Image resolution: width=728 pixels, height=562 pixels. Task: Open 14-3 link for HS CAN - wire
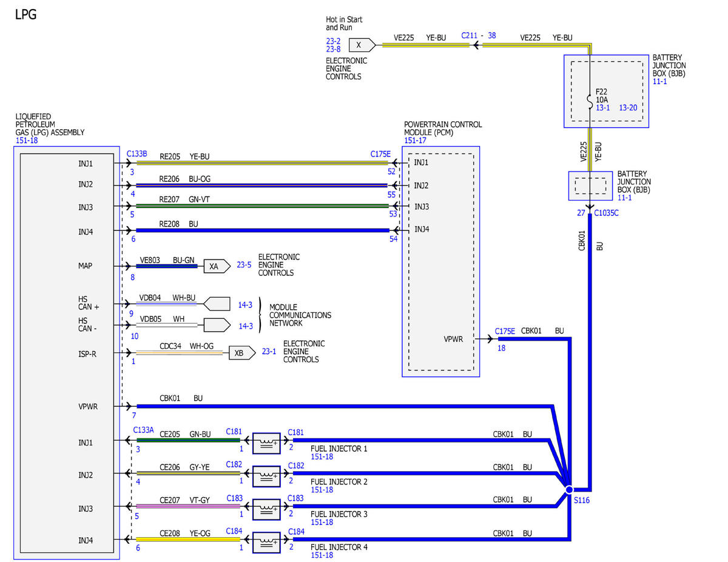[246, 326]
